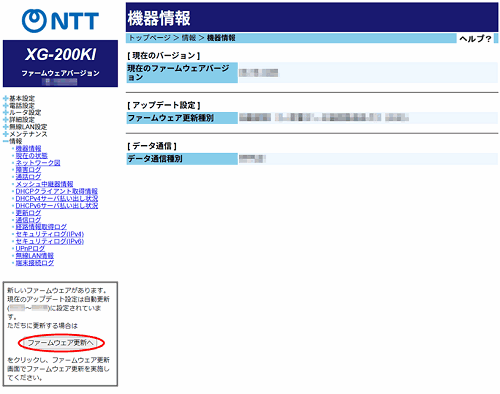Image resolution: width=500 pixels, height=394 pixels.
Task: Open メッシュ中継器情報 link
Action: [x=44, y=184]
